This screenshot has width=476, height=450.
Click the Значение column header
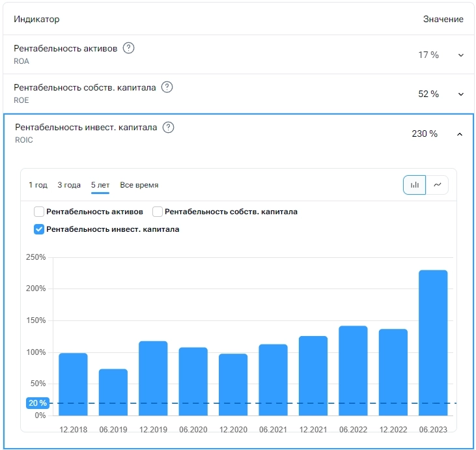(x=443, y=20)
